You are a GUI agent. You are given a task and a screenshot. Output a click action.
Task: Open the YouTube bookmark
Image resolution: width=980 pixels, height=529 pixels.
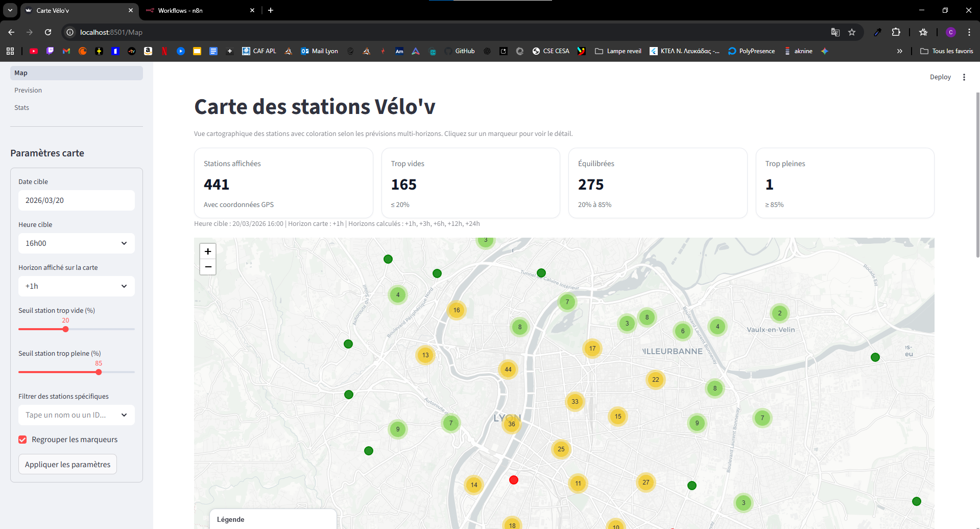33,51
